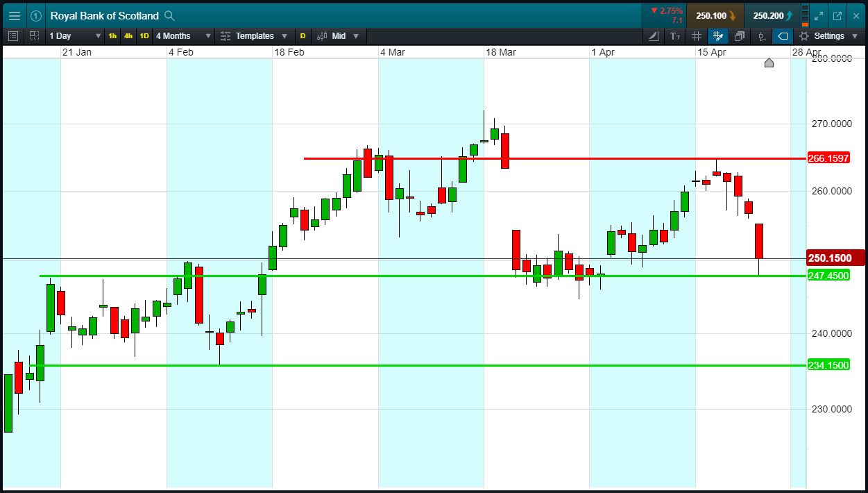
Task: Select the 1h interval shortcut
Action: point(112,36)
